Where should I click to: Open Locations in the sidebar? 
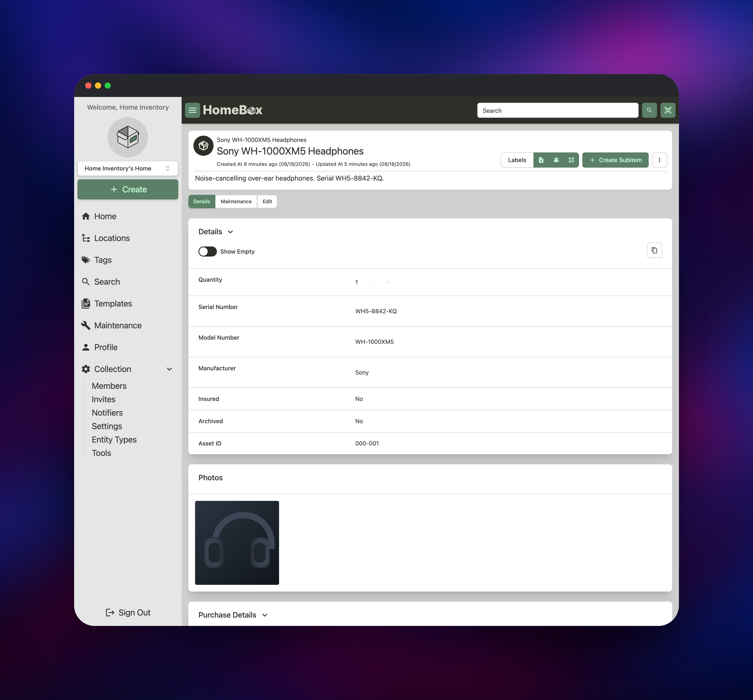pos(128,238)
